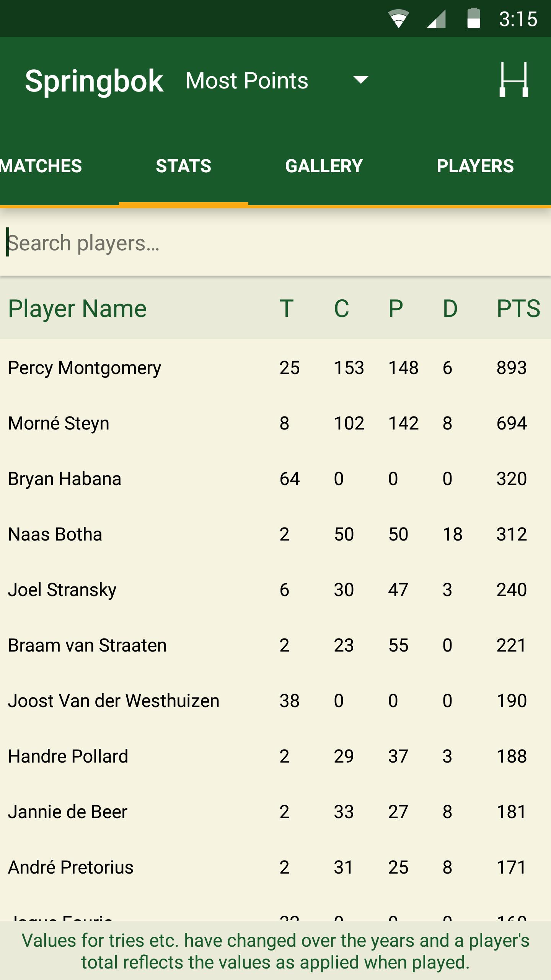Sort by the PTS column header
Viewport: 551px width, 980px height.
pyautogui.click(x=518, y=308)
